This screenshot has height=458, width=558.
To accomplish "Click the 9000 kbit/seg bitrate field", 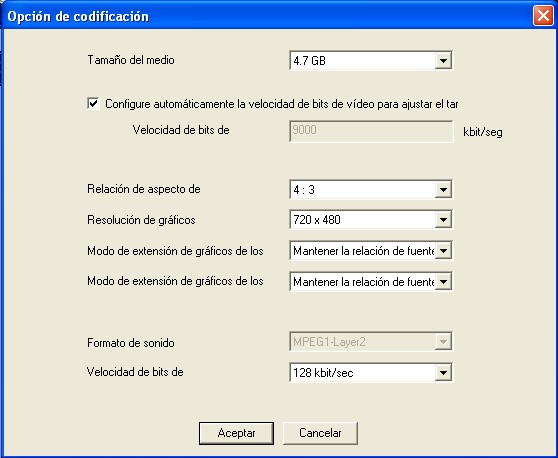I will click(371, 131).
